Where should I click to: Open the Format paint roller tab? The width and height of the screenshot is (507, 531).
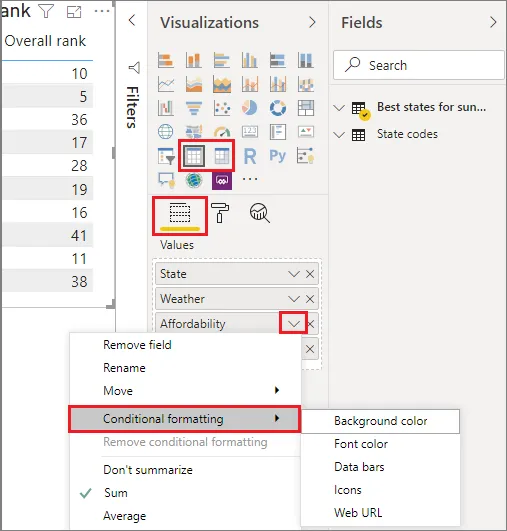point(220,213)
